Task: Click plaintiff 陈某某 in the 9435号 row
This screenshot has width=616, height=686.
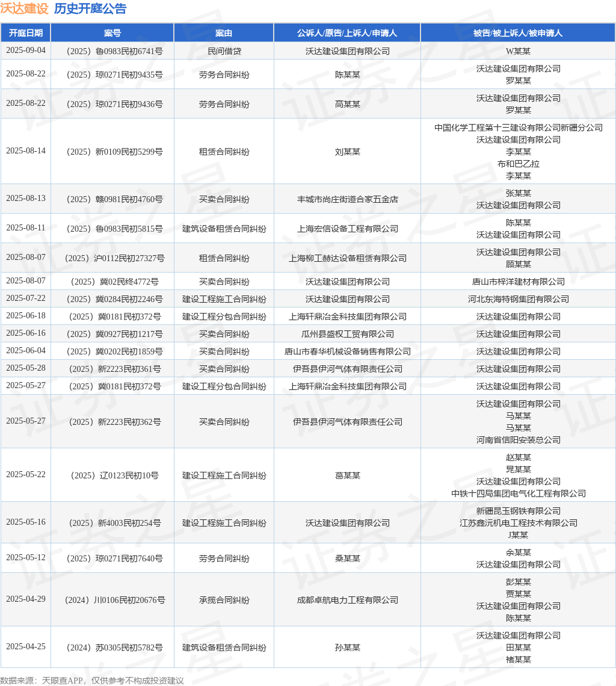Action: (x=347, y=75)
